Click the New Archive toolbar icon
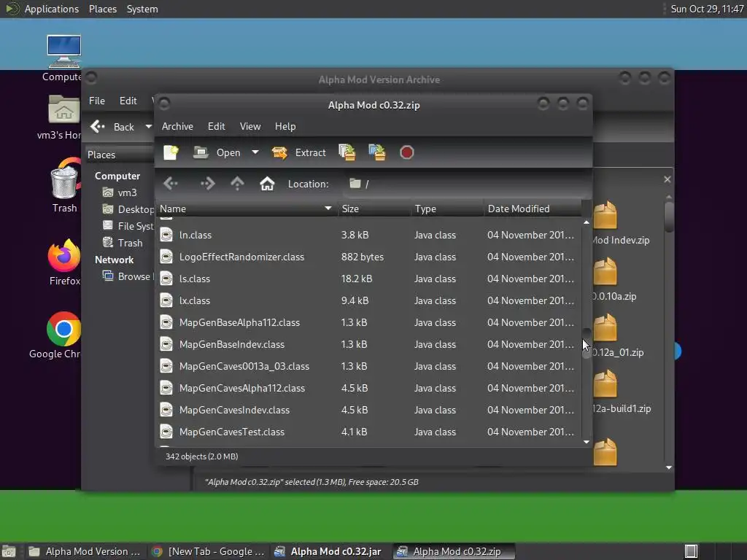The image size is (747, 560). (x=171, y=153)
